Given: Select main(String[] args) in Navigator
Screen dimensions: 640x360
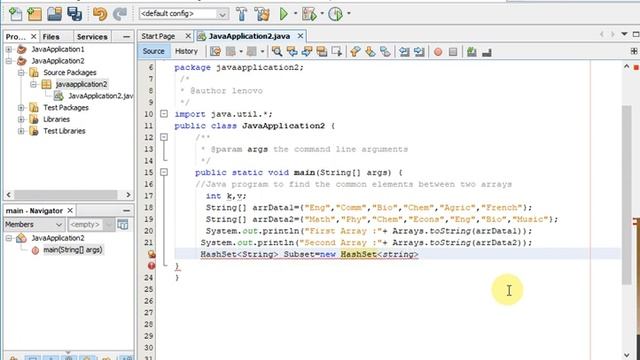Looking at the screenshot, I should [73, 250].
